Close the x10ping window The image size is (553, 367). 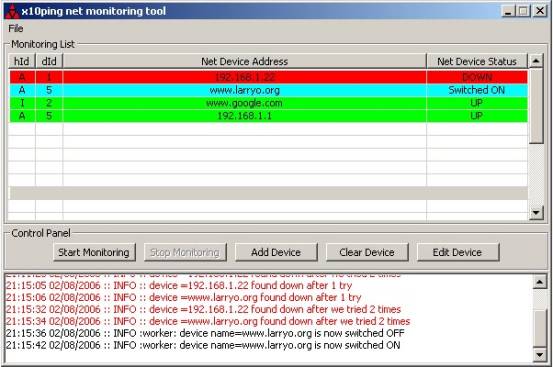[540, 11]
